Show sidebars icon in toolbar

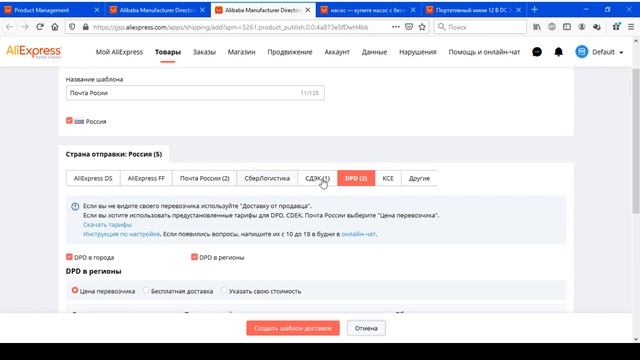point(567,27)
